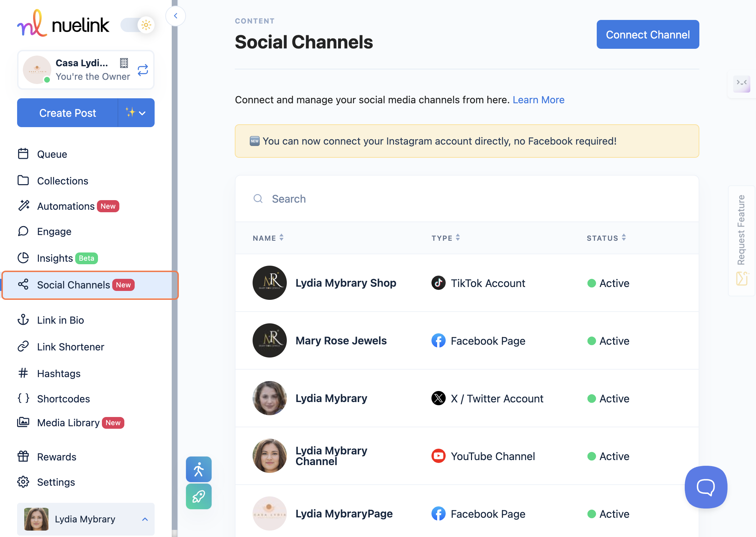Click the Connect Channel button
Image resolution: width=756 pixels, height=537 pixels.
[x=648, y=35]
